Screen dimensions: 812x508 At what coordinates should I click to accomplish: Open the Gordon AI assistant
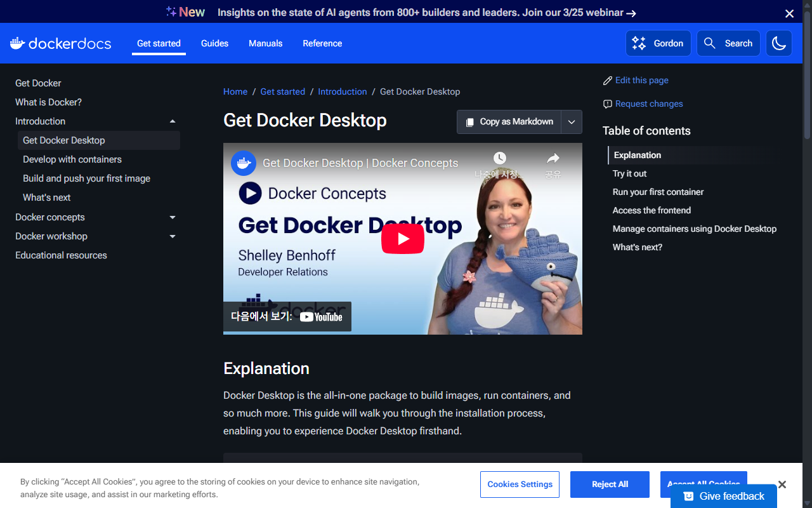point(658,43)
